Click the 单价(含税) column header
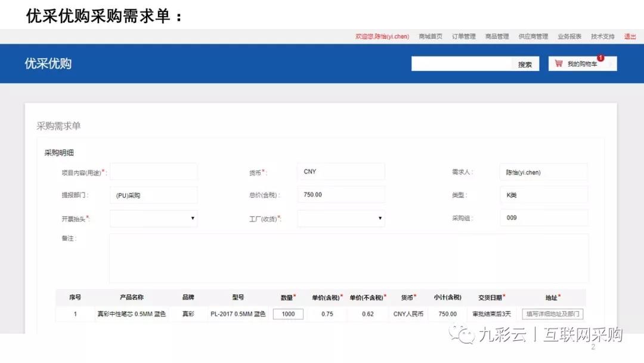644x363 pixels. coord(327,297)
